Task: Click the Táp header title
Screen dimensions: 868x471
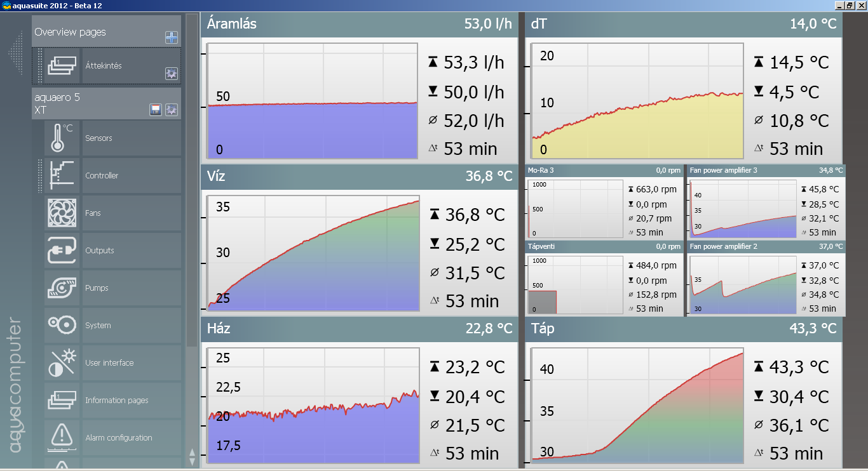Action: coord(543,328)
